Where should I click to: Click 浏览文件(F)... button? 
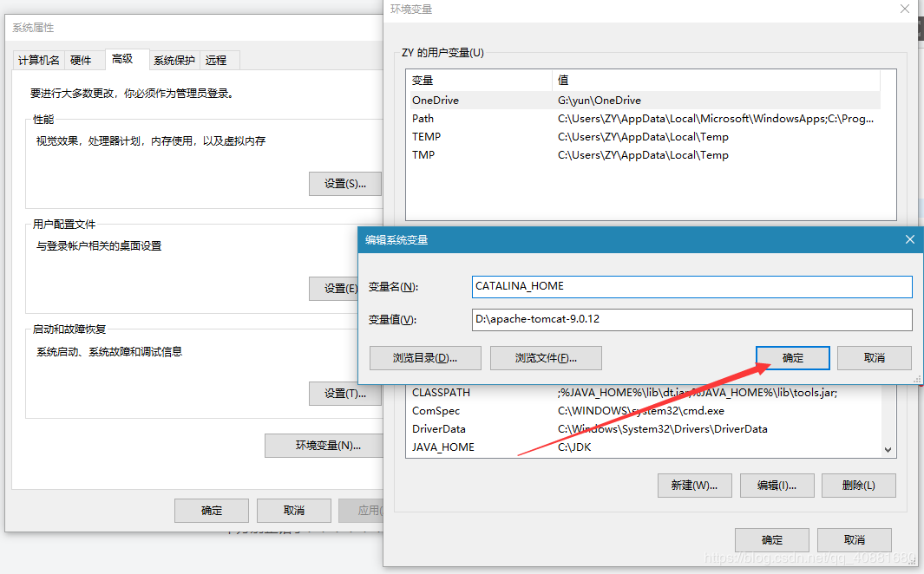[x=546, y=358]
